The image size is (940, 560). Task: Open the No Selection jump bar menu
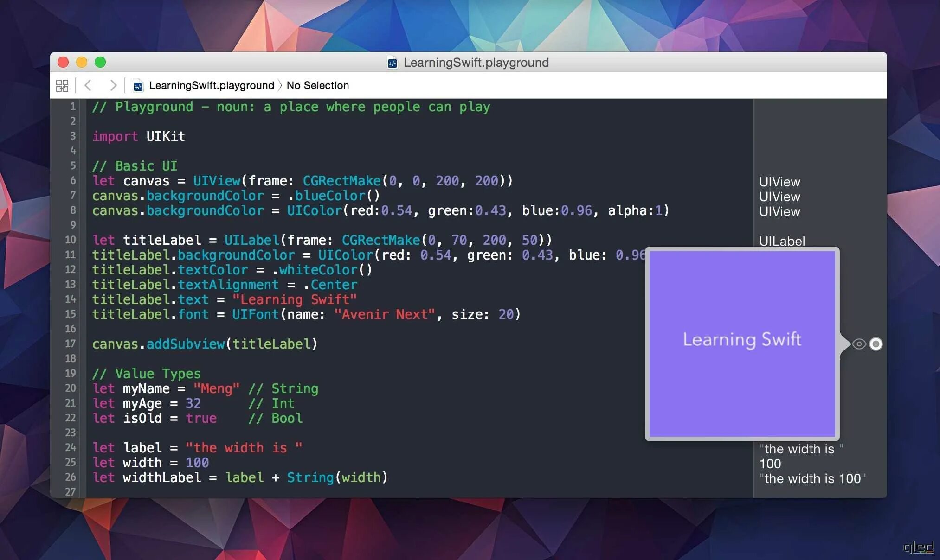point(317,86)
